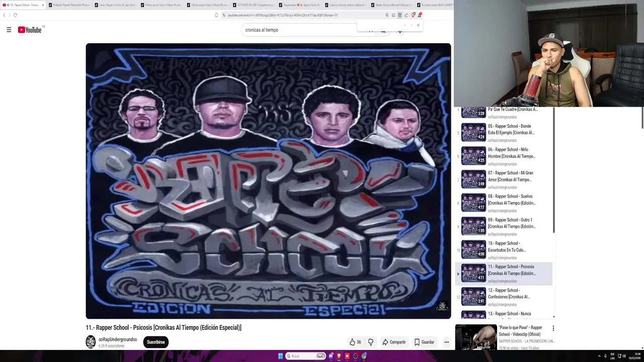Click the thumbnail of track 06 Niño Hombre
Image resolution: width=644 pixels, height=362 pixels.
pos(473,156)
